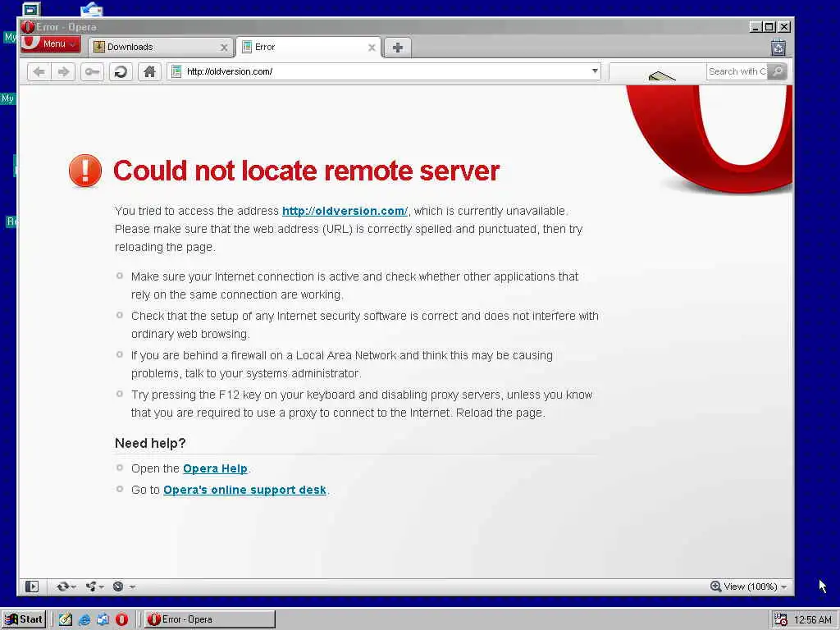Go to the home page
The height and width of the screenshot is (630, 840).
point(149,71)
